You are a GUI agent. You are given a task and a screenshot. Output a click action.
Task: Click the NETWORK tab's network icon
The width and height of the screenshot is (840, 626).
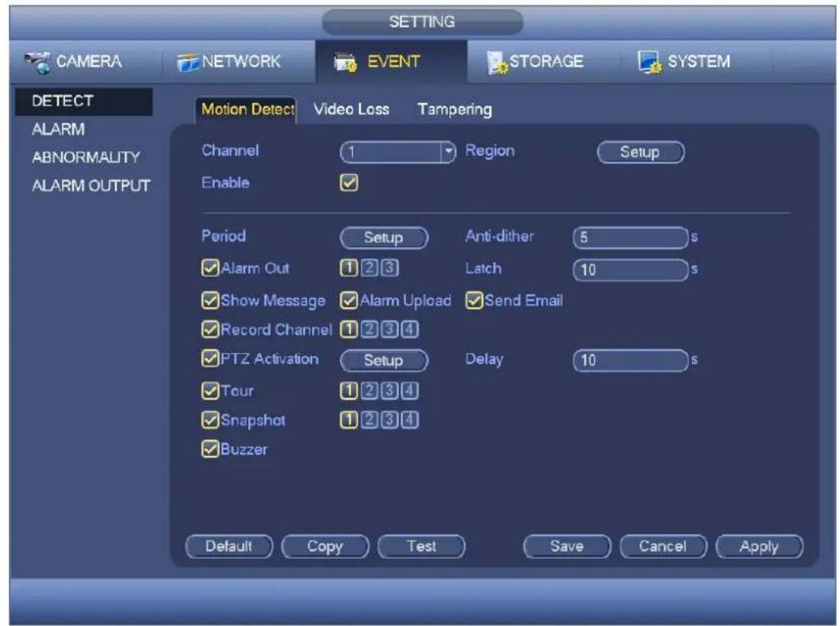(188, 62)
